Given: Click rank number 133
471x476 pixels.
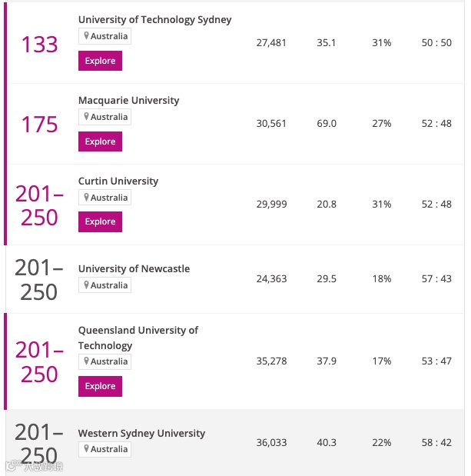Looking at the screenshot, I should 39,45.
